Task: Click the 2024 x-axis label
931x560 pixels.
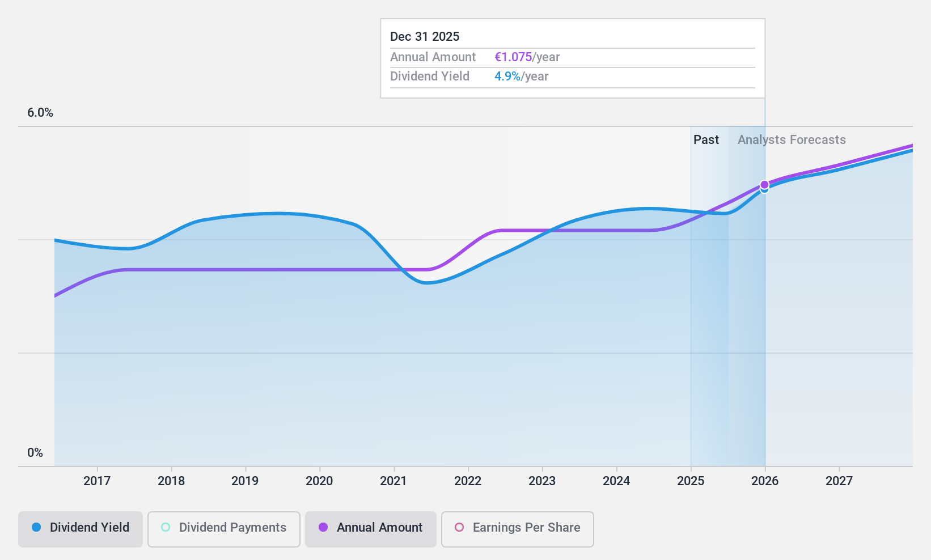Action: [x=616, y=481]
